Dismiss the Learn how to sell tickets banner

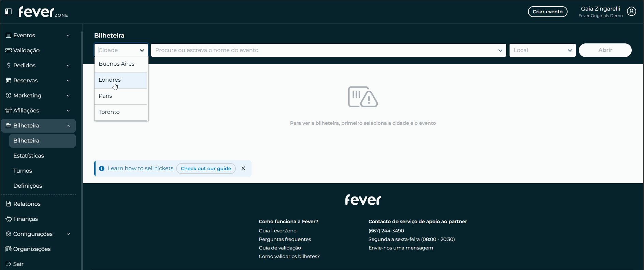click(x=243, y=168)
